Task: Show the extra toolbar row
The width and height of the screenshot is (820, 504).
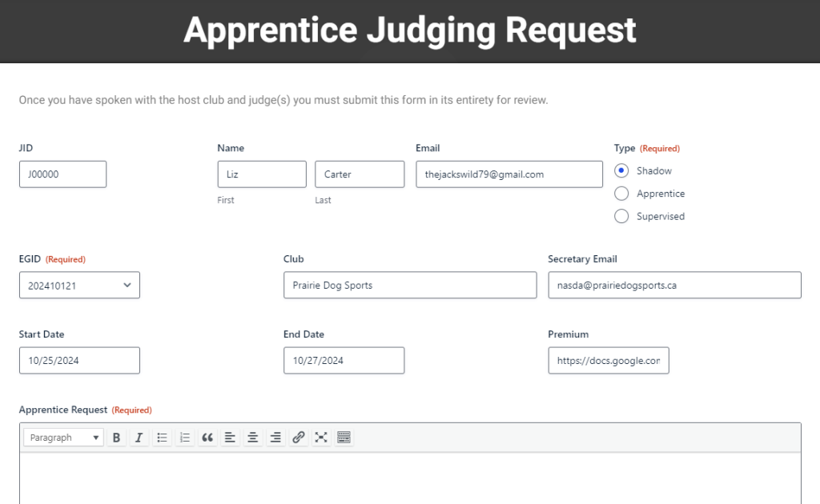Action: pyautogui.click(x=344, y=438)
